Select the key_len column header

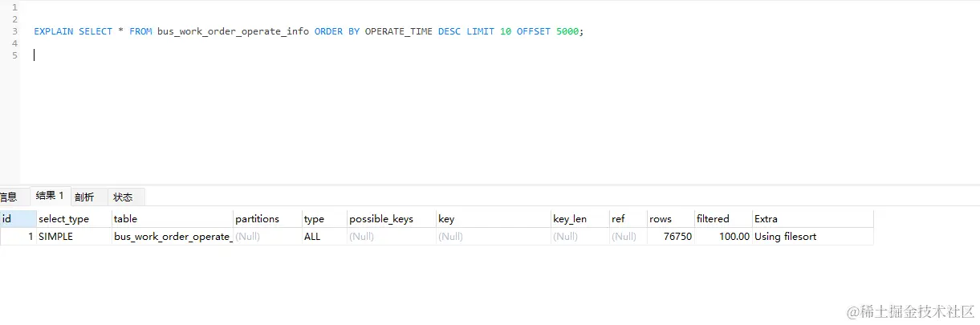point(579,218)
